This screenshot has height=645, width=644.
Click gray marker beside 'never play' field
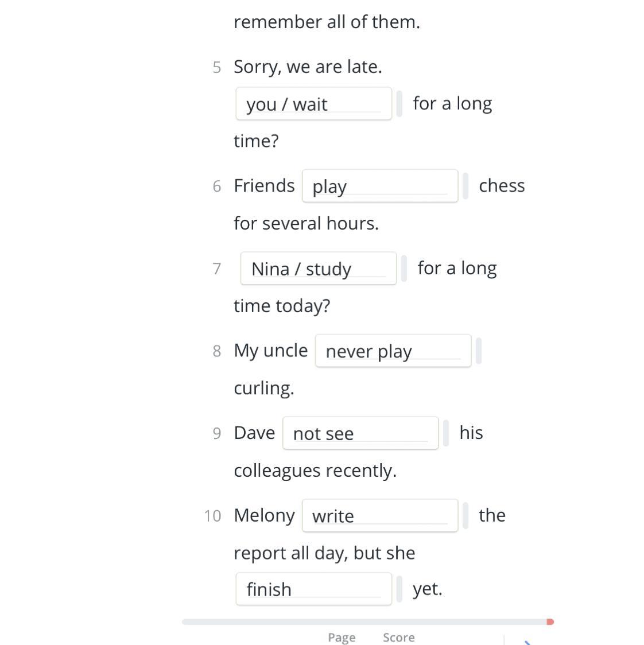coord(479,351)
